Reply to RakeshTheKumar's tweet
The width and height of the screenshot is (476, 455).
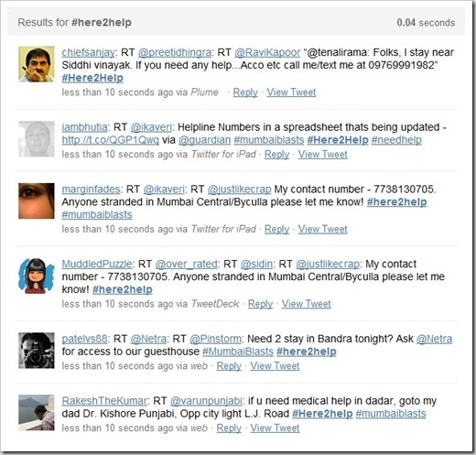[229, 428]
